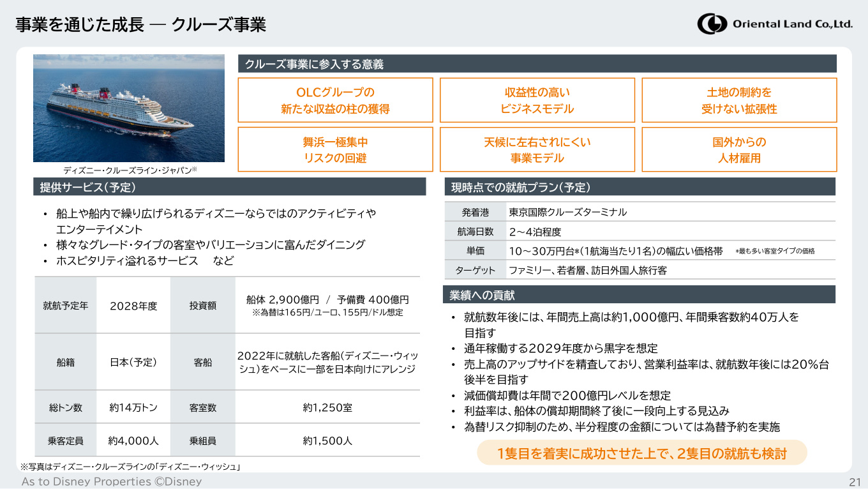
Task: Click the bullet 利益率は、船体の償却期間終了後
Action: click(590, 411)
